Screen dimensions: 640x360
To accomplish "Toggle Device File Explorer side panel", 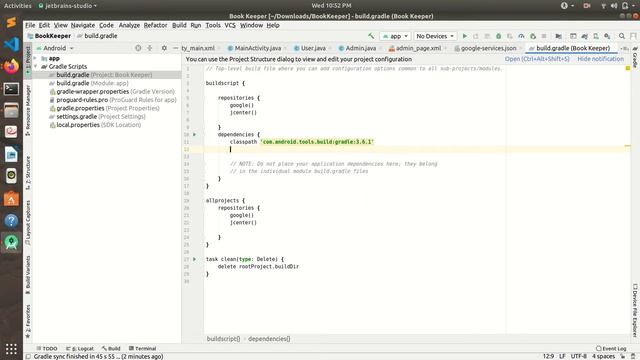I will tap(635, 310).
